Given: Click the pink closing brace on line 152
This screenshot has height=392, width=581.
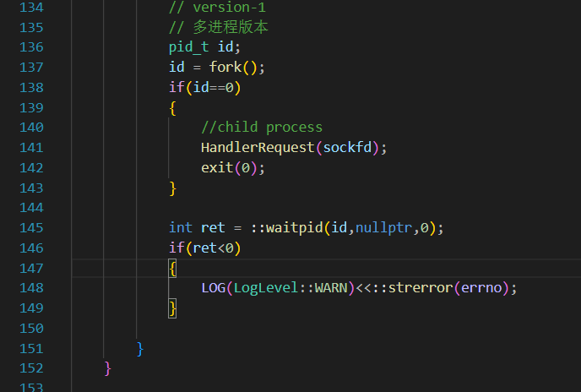Looking at the screenshot, I should (x=107, y=368).
